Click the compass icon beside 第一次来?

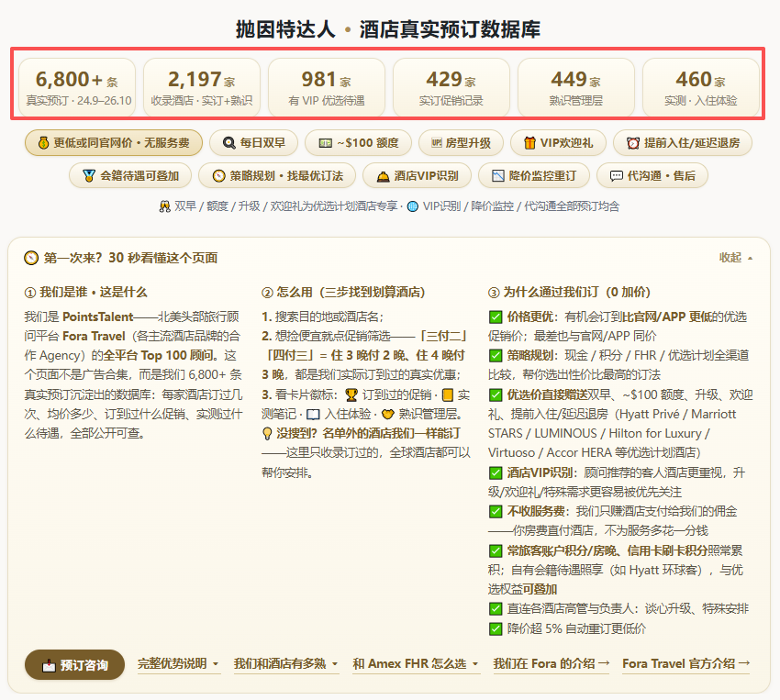(x=31, y=258)
